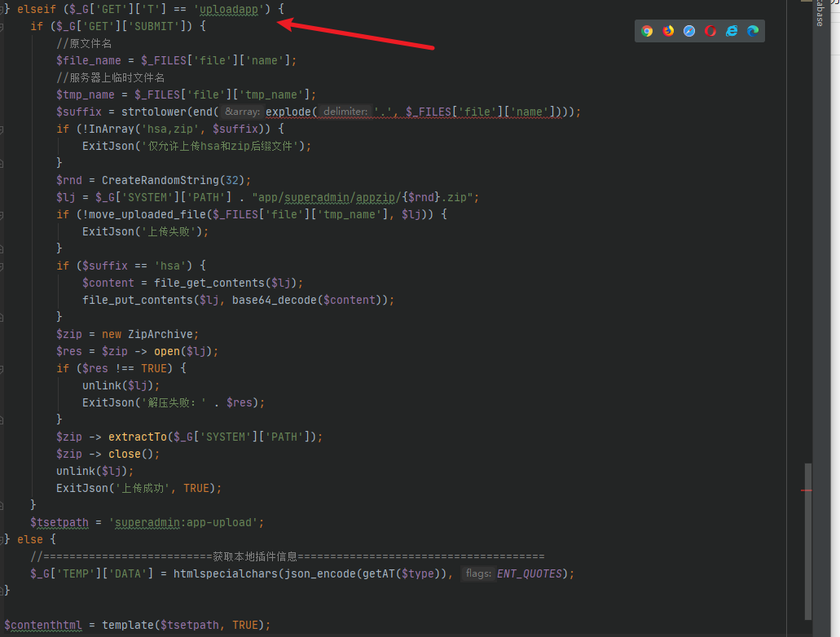Click the template($tsetpath, TRUE) call
Viewport: 840px width, 637px height.
[183, 626]
